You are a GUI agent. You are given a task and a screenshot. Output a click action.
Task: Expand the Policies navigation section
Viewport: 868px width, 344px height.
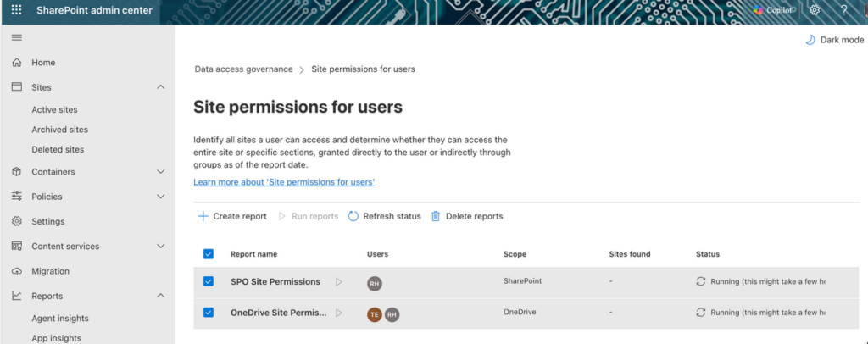[x=161, y=197]
